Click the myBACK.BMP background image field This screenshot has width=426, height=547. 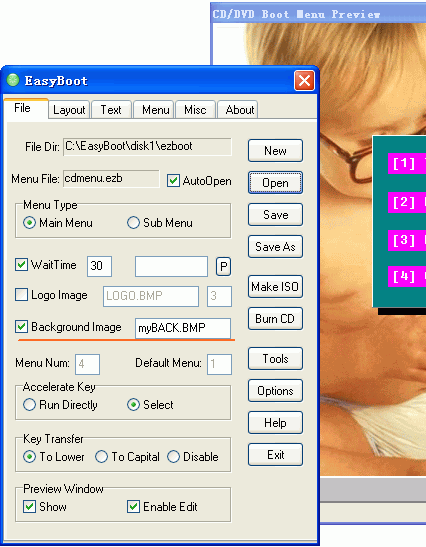click(x=183, y=328)
